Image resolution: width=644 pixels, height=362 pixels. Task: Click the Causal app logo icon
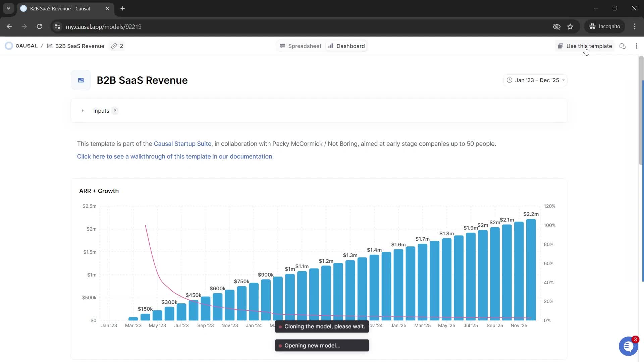[9, 46]
